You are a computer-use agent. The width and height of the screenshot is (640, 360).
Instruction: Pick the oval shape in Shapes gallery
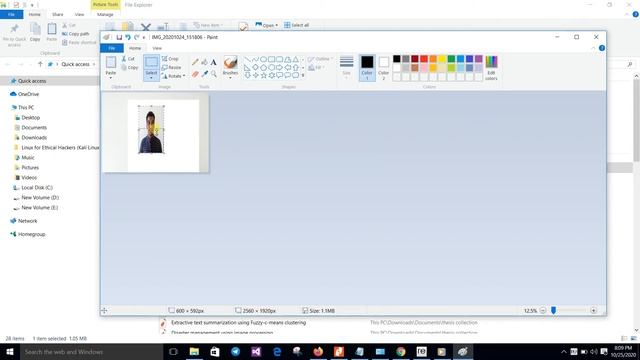coord(263,60)
